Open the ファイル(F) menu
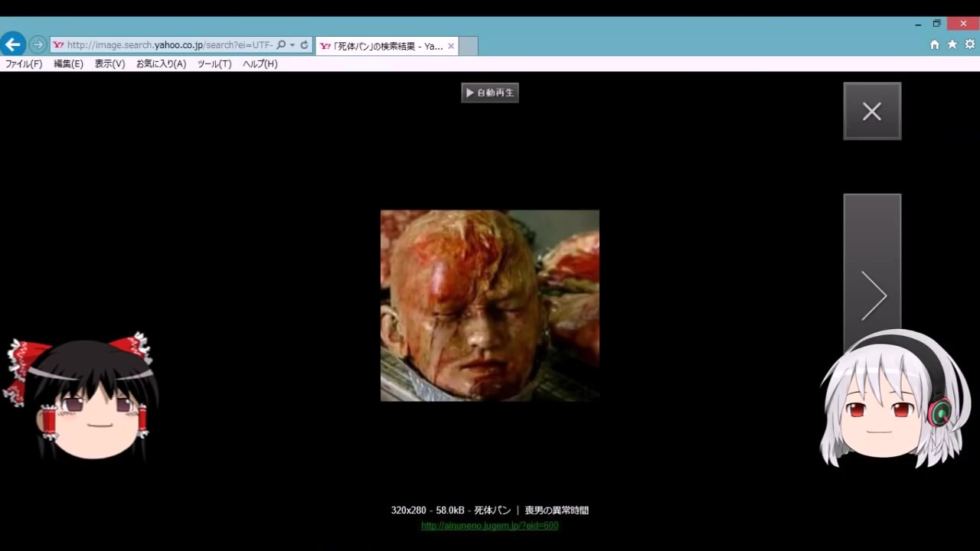980x551 pixels. click(24, 64)
